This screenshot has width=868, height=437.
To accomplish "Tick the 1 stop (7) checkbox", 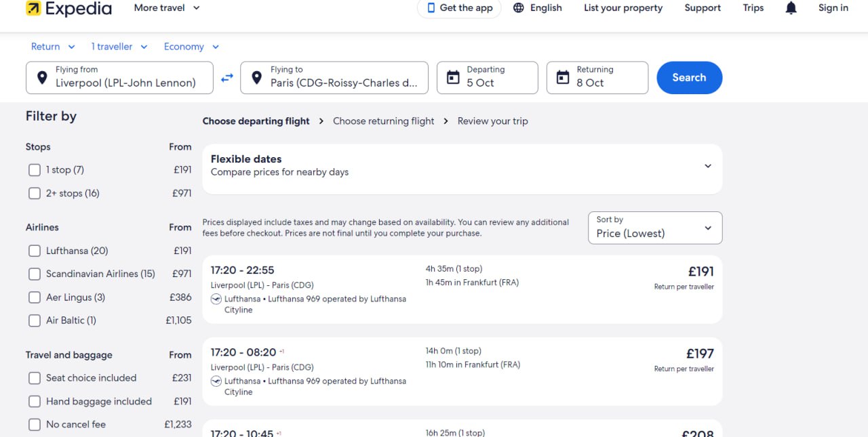I will click(35, 170).
